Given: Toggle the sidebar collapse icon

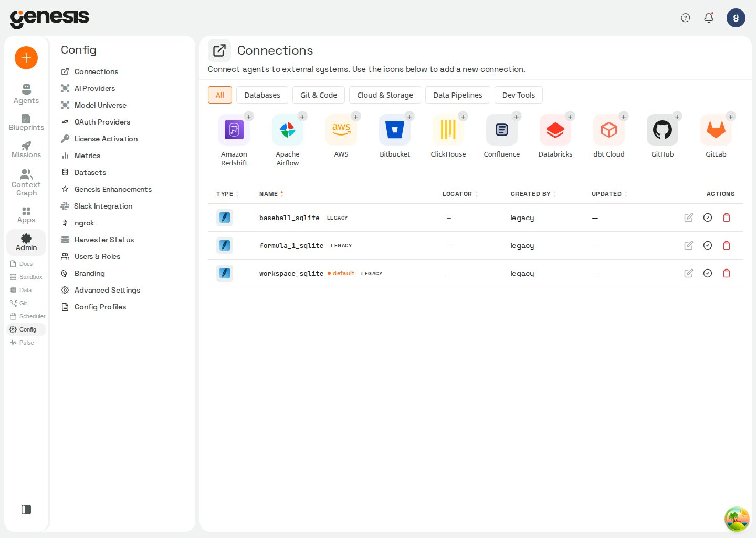Looking at the screenshot, I should pos(26,510).
